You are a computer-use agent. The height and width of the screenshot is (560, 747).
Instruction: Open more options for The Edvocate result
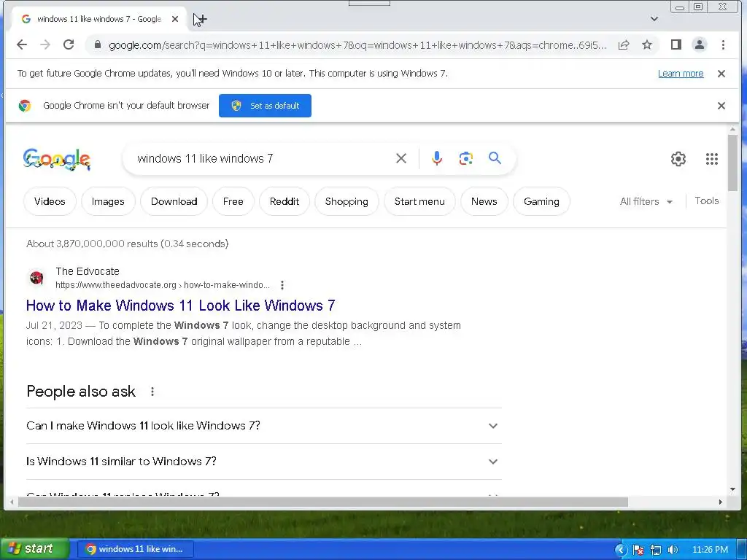click(282, 285)
